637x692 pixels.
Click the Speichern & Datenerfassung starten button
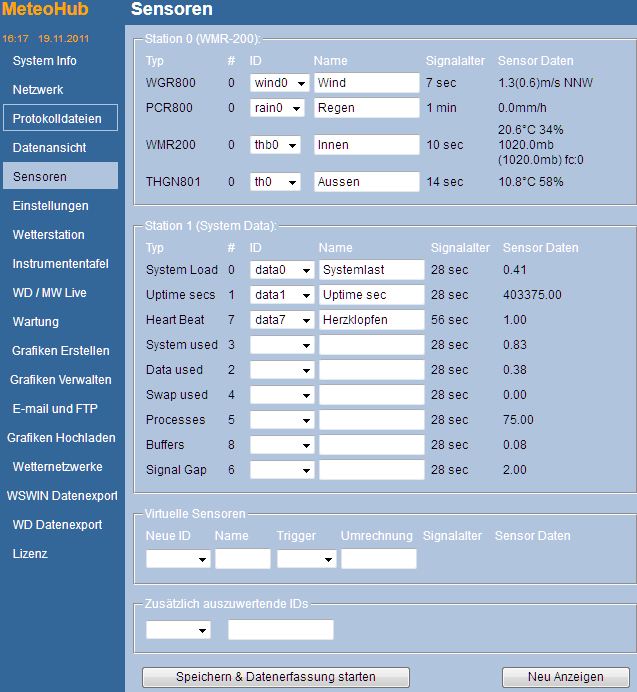[276, 677]
